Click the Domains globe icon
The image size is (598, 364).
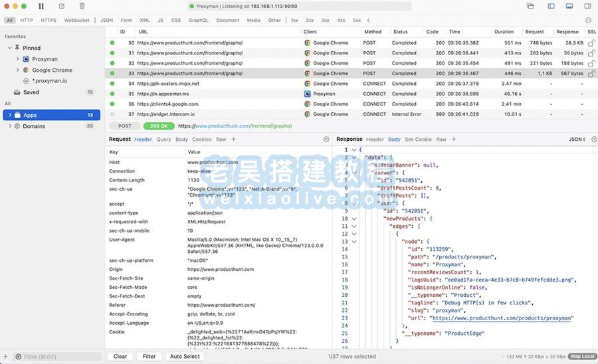click(17, 126)
